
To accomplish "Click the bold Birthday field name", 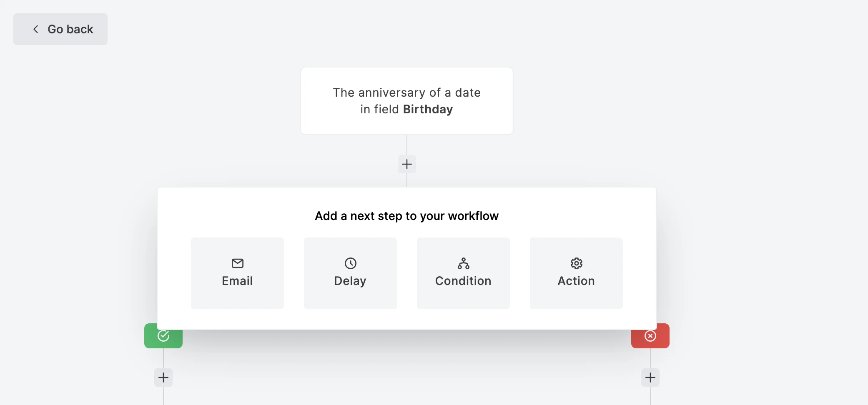I will click(x=428, y=109).
